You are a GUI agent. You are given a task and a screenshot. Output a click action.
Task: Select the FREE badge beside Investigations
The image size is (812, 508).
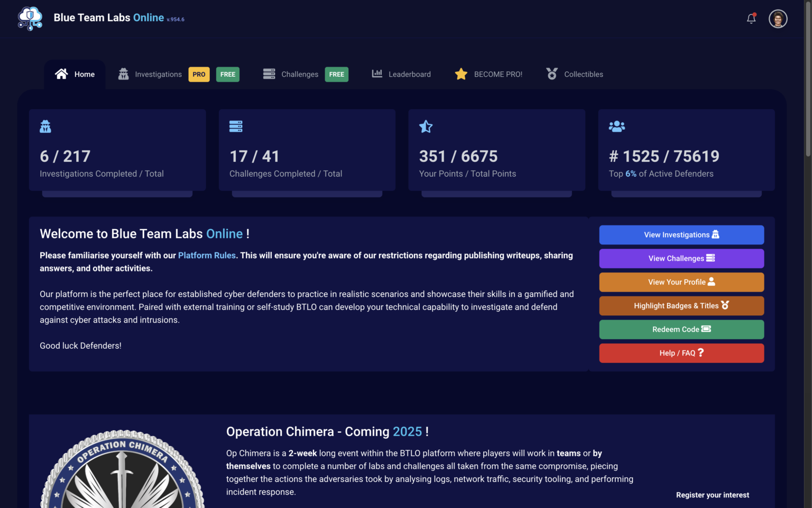click(x=228, y=75)
